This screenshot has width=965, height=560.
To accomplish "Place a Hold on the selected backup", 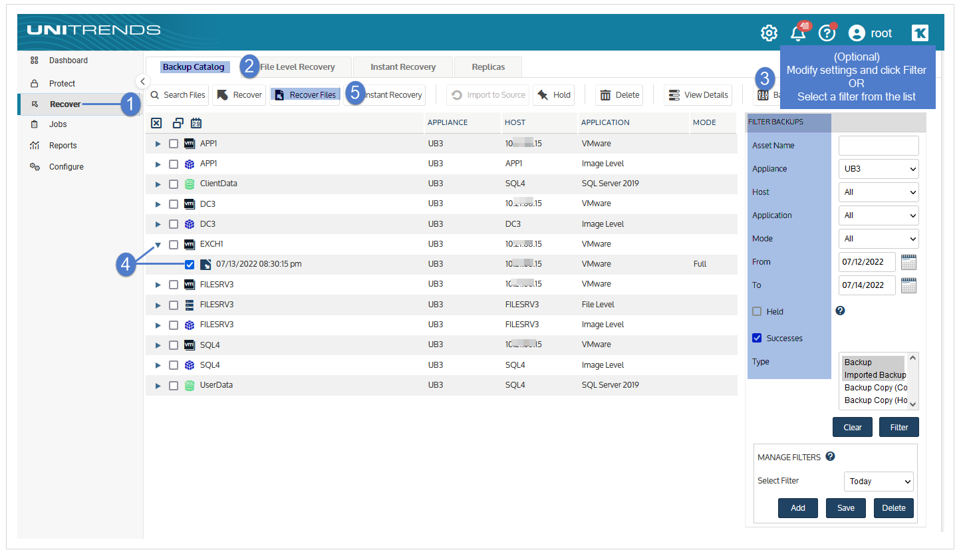I will [x=554, y=95].
